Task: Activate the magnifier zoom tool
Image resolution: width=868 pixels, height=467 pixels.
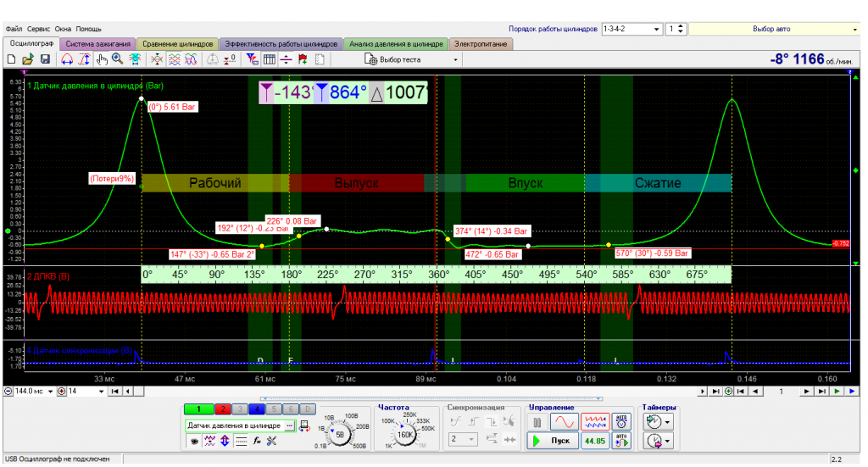Action: point(117,59)
